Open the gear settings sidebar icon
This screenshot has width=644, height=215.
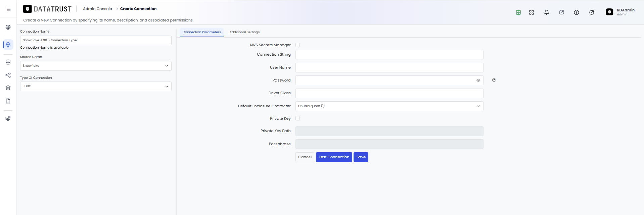[x=8, y=45]
